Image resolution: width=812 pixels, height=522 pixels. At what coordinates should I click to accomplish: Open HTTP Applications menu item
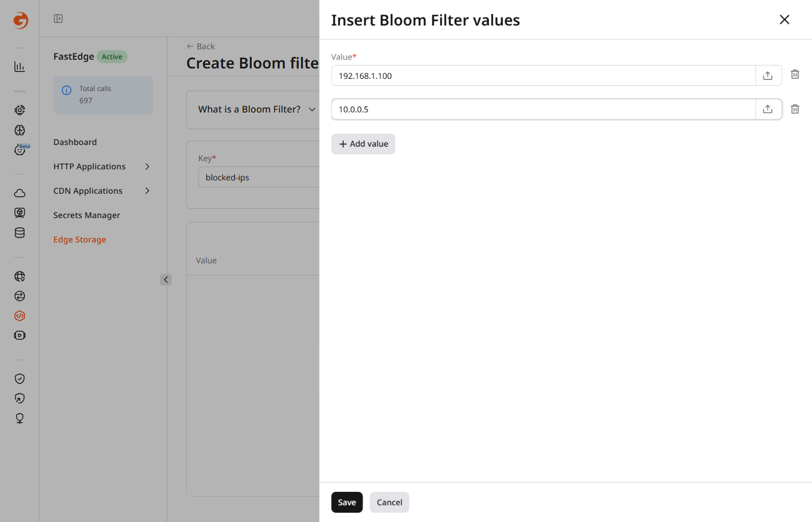tap(89, 166)
